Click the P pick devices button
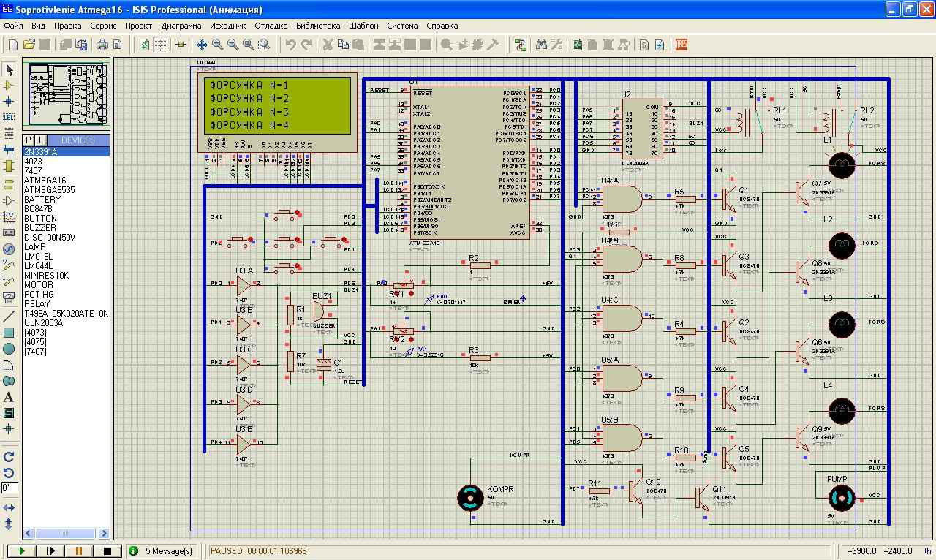This screenshot has height=560, width=936. point(29,140)
